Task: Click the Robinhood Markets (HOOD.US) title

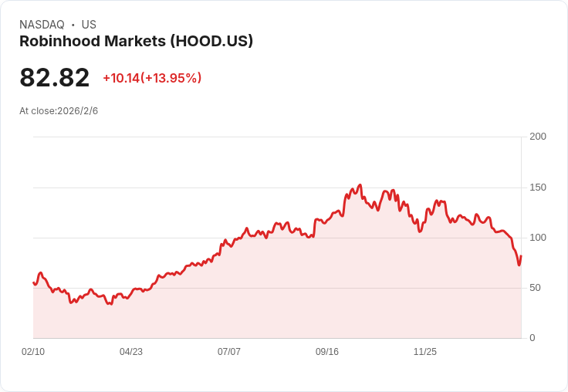Action: [x=136, y=42]
